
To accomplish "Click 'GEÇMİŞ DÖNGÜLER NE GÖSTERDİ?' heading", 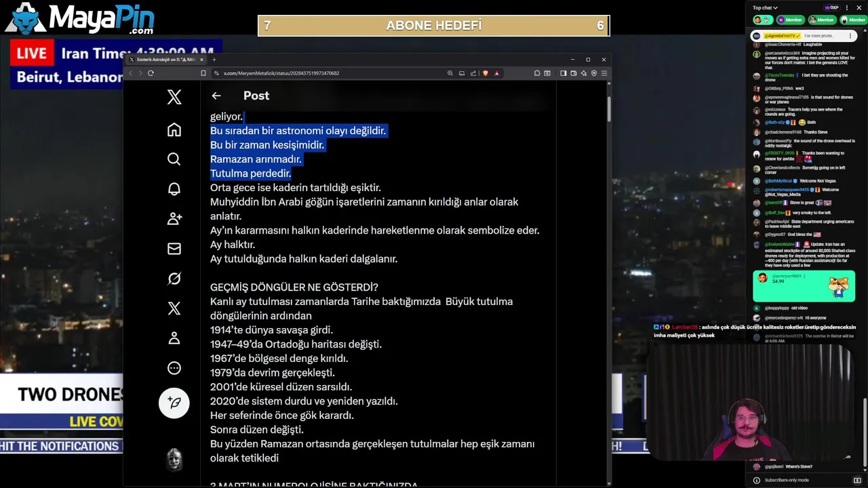I will click(x=294, y=287).
